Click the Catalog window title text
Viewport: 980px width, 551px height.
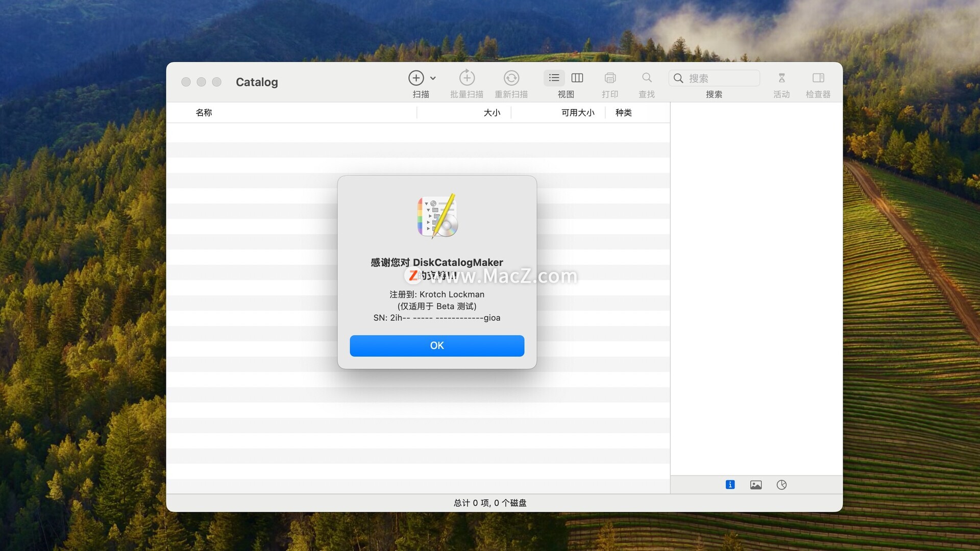pos(257,82)
